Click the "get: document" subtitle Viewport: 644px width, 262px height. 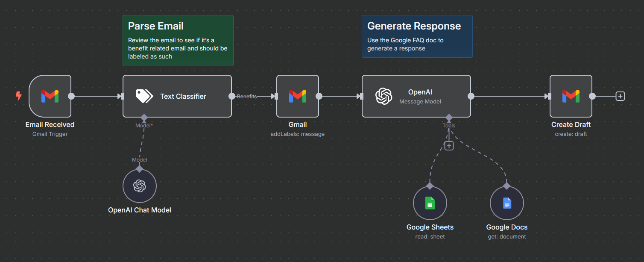pos(507,236)
